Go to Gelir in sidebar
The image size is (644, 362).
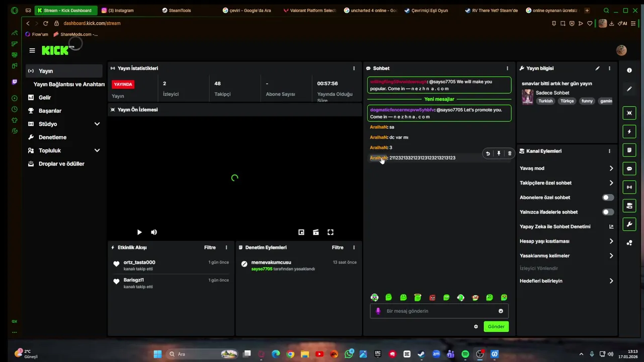pos(64,98)
